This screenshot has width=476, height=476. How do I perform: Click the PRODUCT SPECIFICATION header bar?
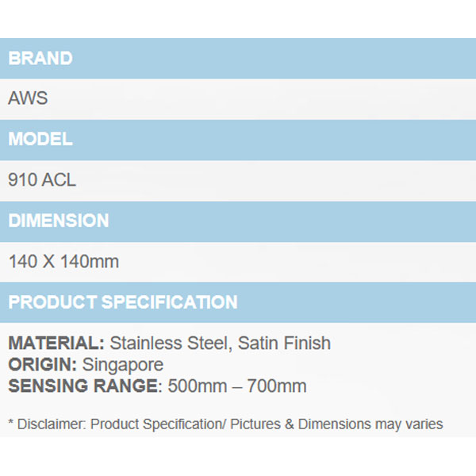(123, 302)
